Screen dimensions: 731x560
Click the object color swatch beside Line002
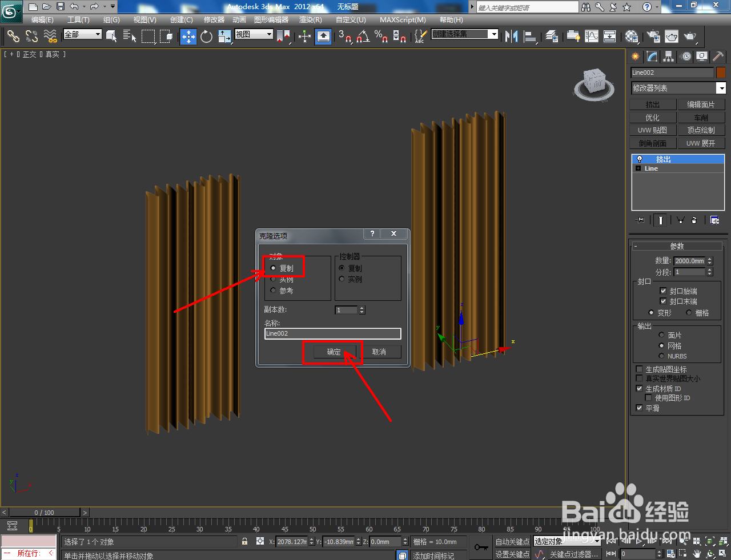pyautogui.click(x=721, y=72)
